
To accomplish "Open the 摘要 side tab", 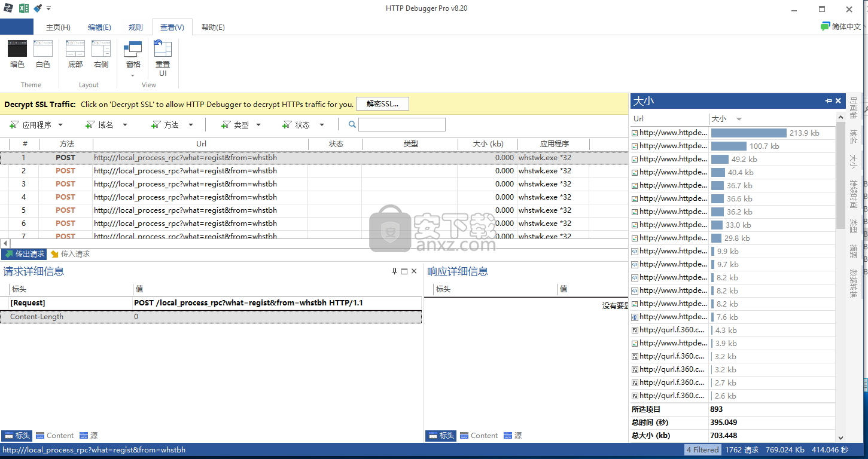I will 854,251.
